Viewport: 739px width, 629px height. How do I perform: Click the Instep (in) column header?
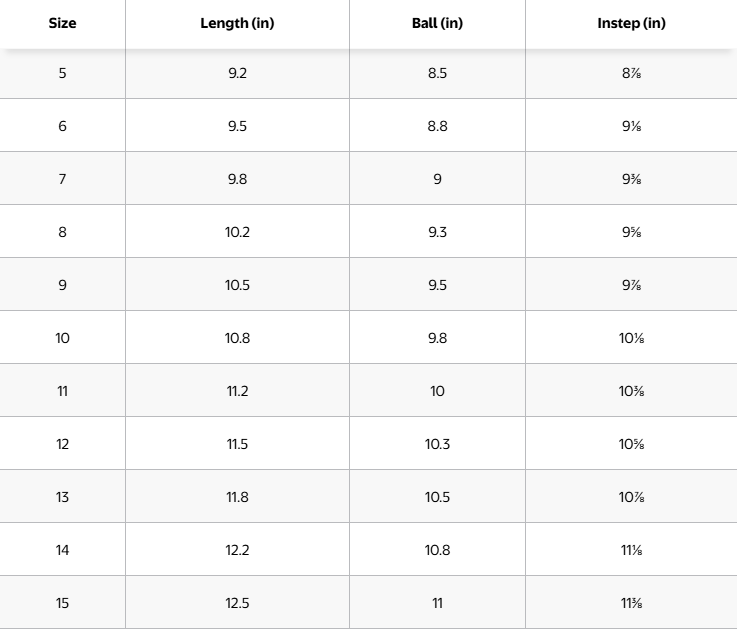tap(631, 24)
